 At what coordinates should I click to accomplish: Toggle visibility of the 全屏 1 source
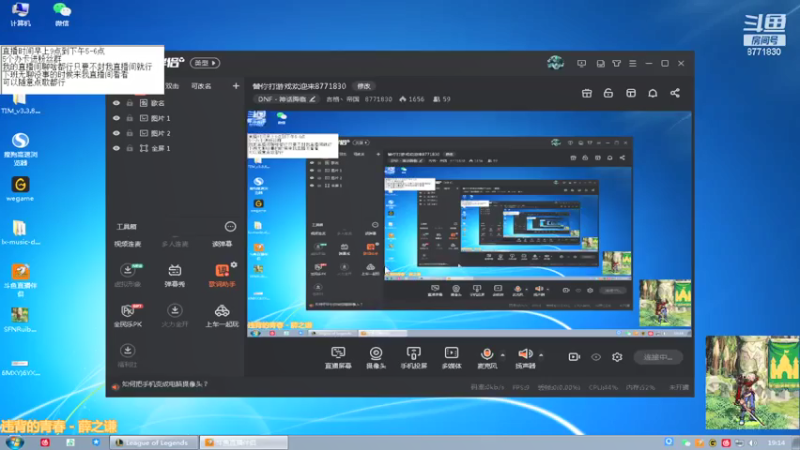pyautogui.click(x=116, y=148)
